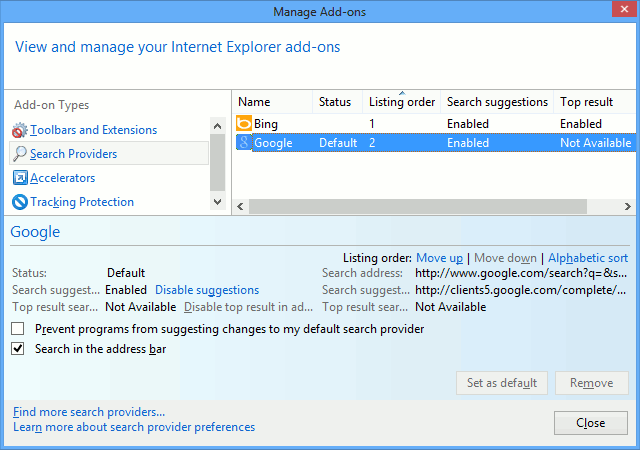Click the Bing provider icon
Image resolution: width=640 pixels, height=450 pixels.
(x=244, y=124)
